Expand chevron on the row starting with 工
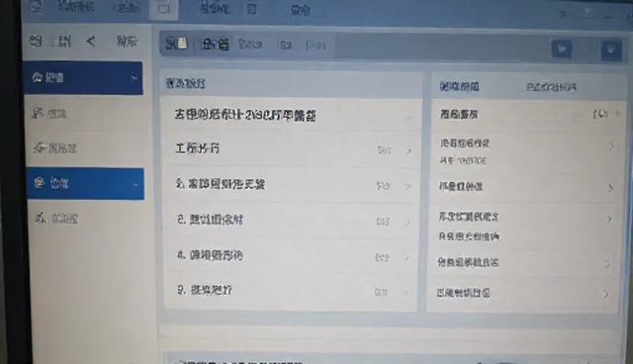This screenshot has height=364, width=633. point(408,150)
